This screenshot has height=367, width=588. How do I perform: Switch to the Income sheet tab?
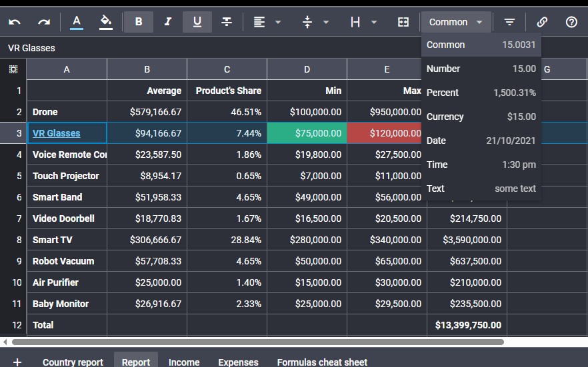[184, 362]
